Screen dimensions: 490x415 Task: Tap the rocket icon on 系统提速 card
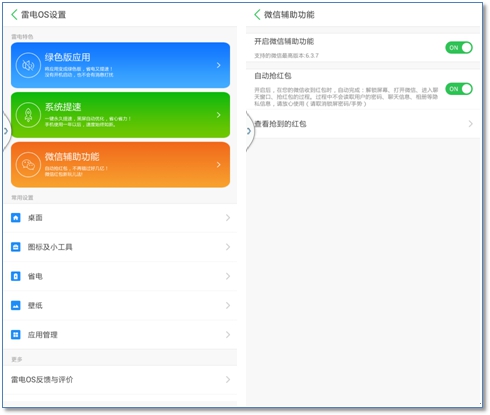pyautogui.click(x=28, y=115)
